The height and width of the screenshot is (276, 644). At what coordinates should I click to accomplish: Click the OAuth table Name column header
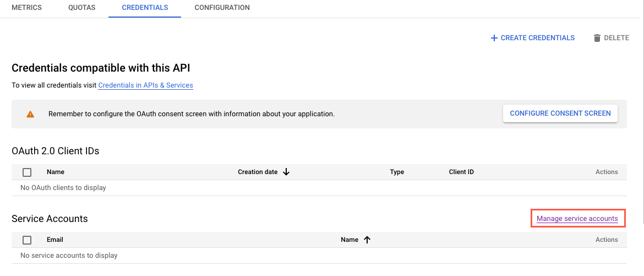[56, 172]
